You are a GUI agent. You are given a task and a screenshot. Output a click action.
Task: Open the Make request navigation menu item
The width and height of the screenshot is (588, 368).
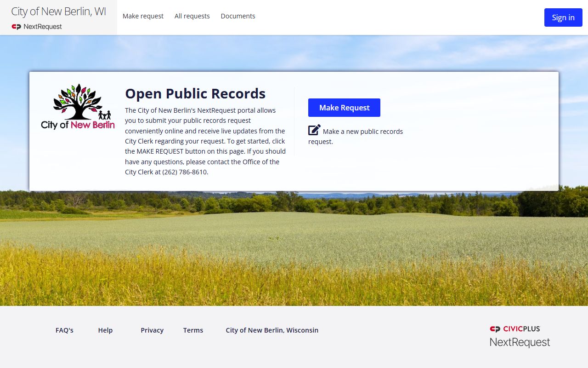click(x=143, y=16)
